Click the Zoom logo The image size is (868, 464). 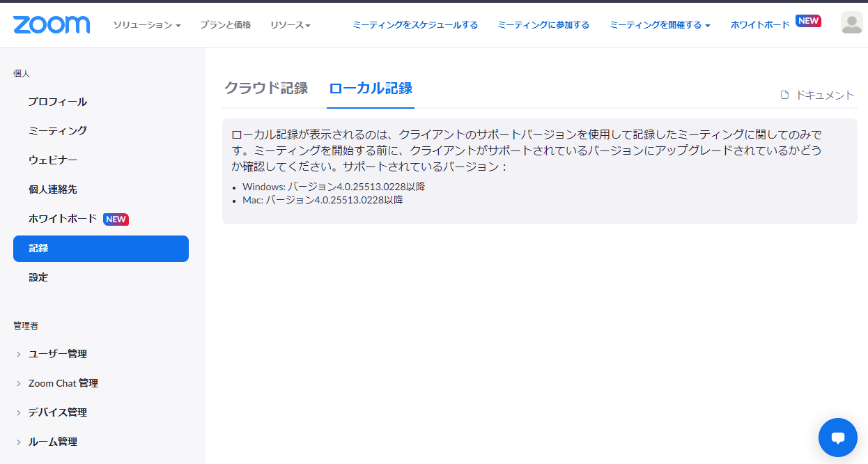pos(52,24)
